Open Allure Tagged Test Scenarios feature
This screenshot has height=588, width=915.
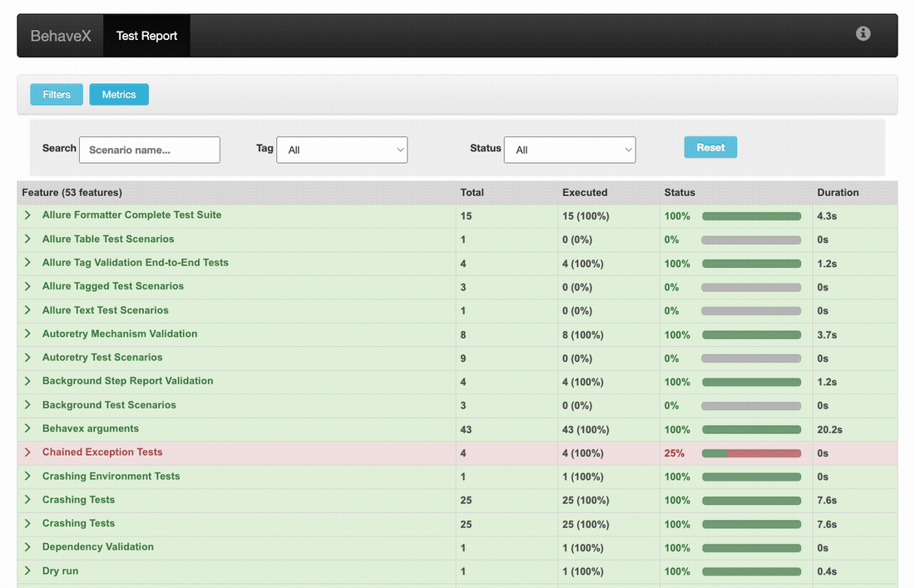pos(112,286)
